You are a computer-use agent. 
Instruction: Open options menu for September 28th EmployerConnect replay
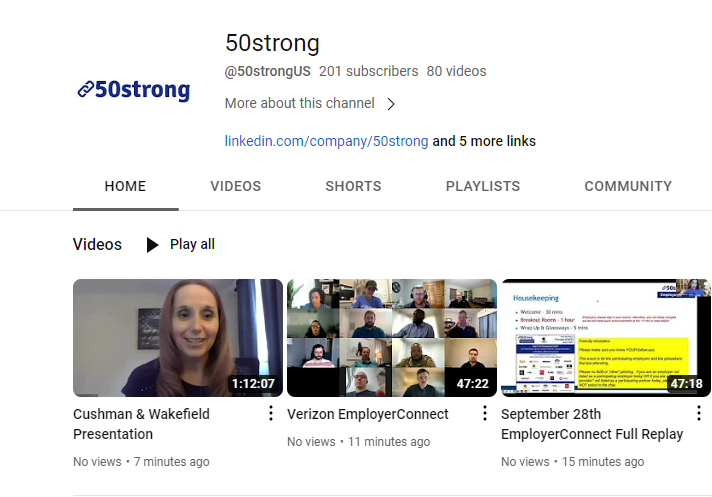(699, 413)
